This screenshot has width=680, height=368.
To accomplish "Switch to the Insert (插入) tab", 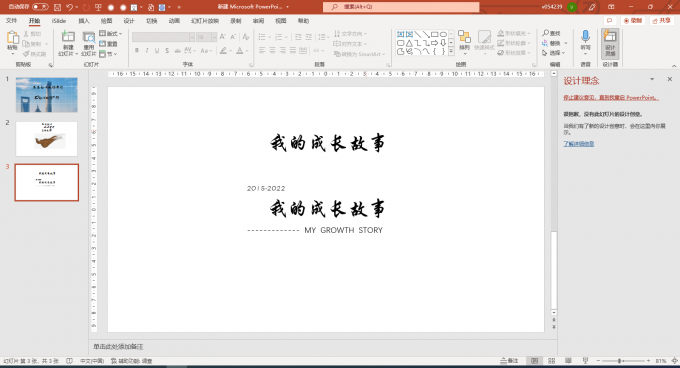I will [x=84, y=21].
